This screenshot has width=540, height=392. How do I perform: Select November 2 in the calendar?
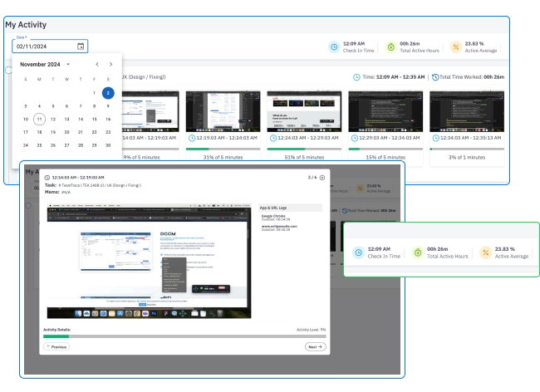pyautogui.click(x=110, y=93)
